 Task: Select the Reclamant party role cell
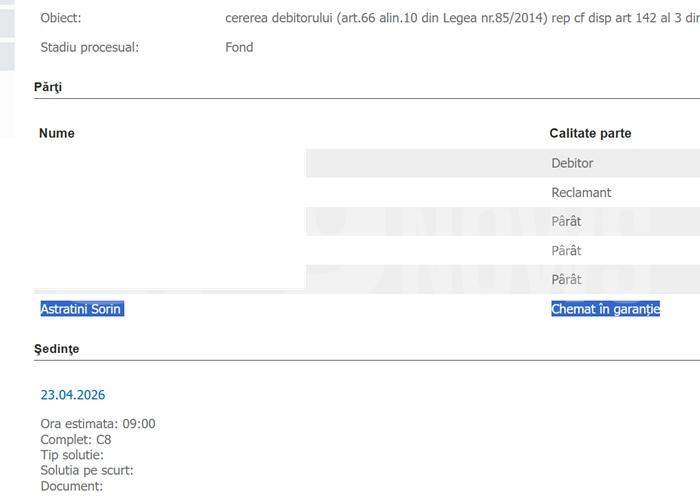581,192
